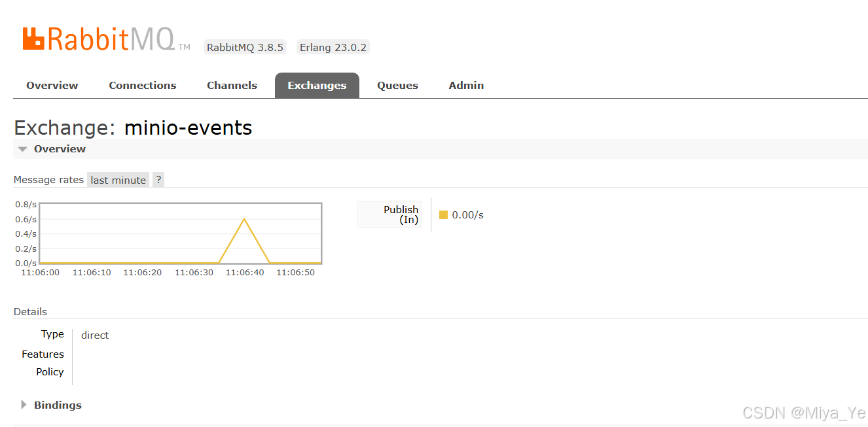Click the 'Publish (In)' legend label
The image size is (868, 427).
(x=390, y=214)
